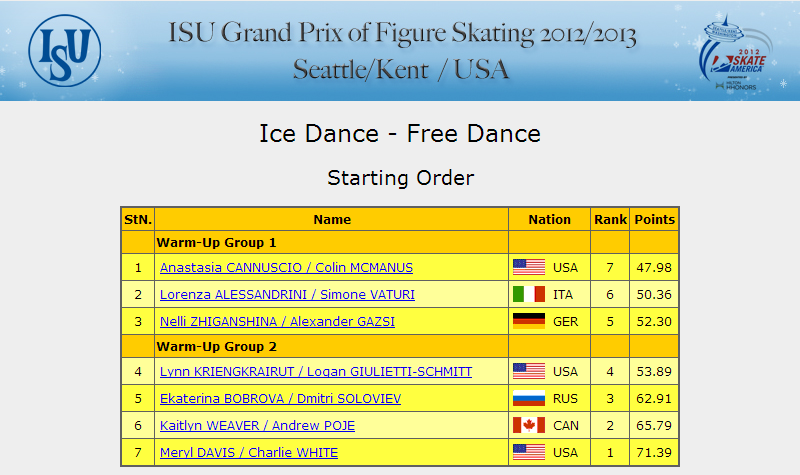Click the ISU circular logo
Viewport: 800px width, 475px height.
coord(65,51)
